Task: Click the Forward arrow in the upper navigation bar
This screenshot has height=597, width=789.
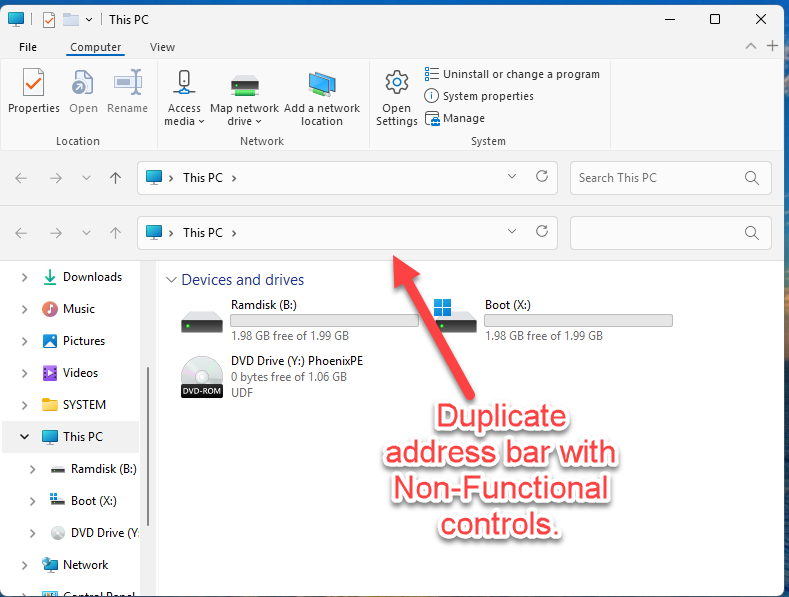Action: tap(56, 178)
